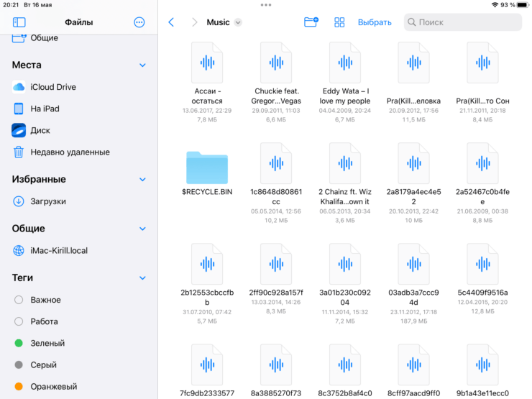Collapse the Избранное section
The image size is (532, 399).
tap(142, 179)
